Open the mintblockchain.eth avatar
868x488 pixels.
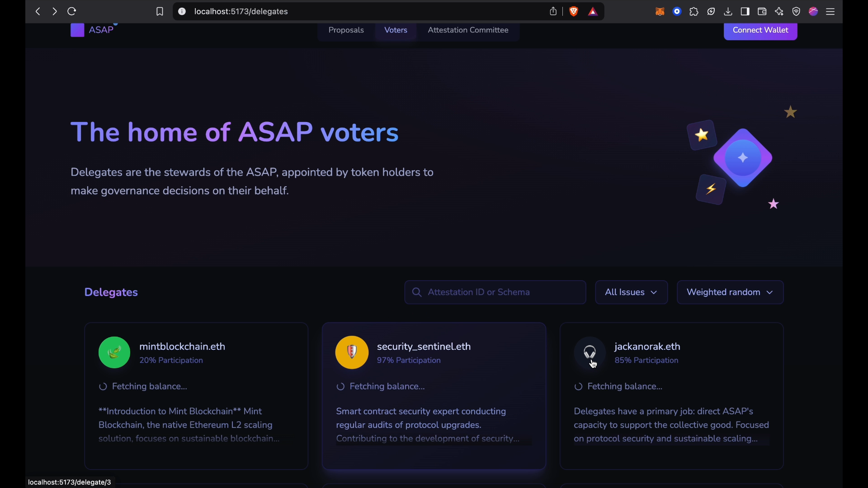114,352
